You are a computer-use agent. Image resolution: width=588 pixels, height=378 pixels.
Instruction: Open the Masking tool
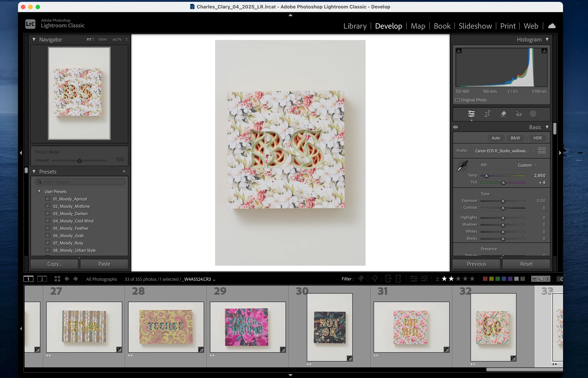(x=533, y=114)
